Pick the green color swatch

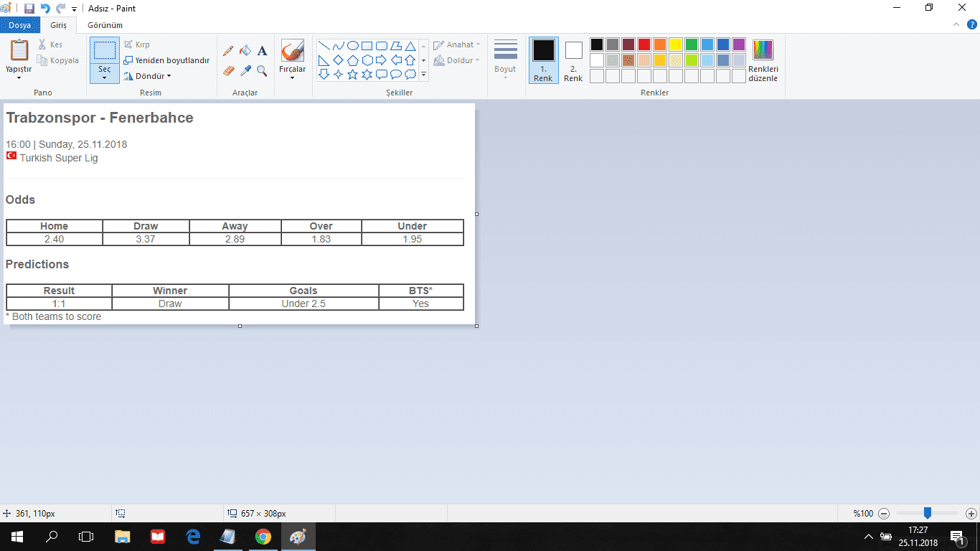click(x=692, y=44)
